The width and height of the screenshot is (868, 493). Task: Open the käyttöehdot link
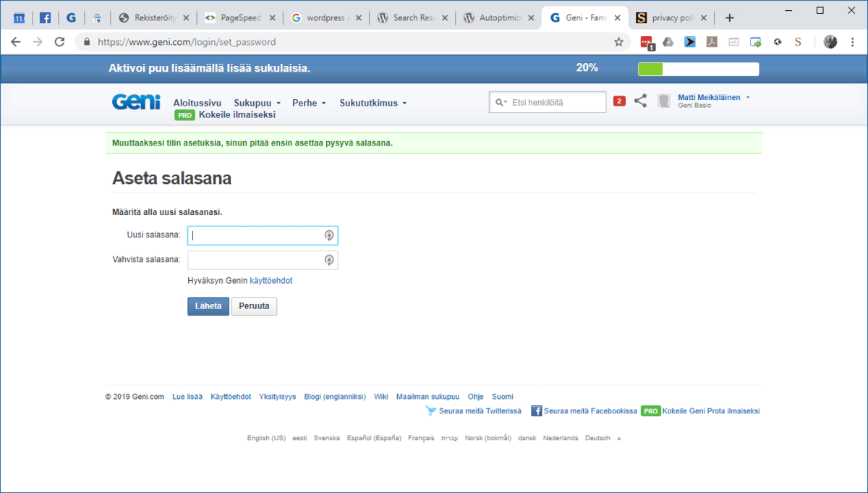pos(271,280)
